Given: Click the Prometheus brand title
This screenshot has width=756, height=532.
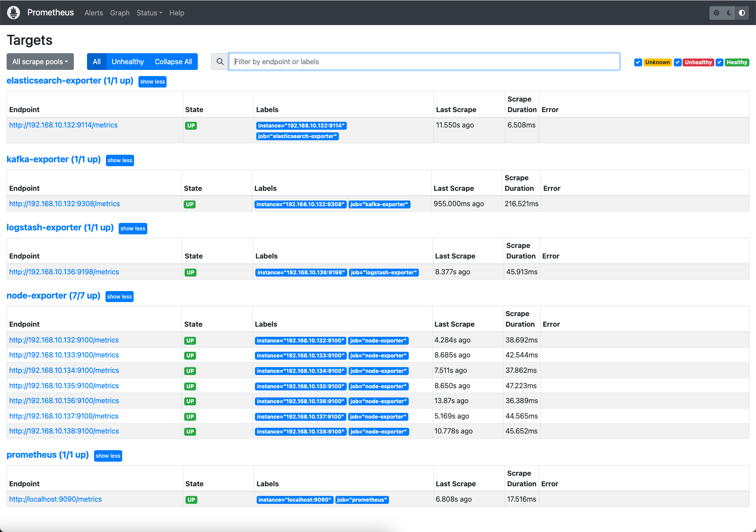Looking at the screenshot, I should coord(51,12).
